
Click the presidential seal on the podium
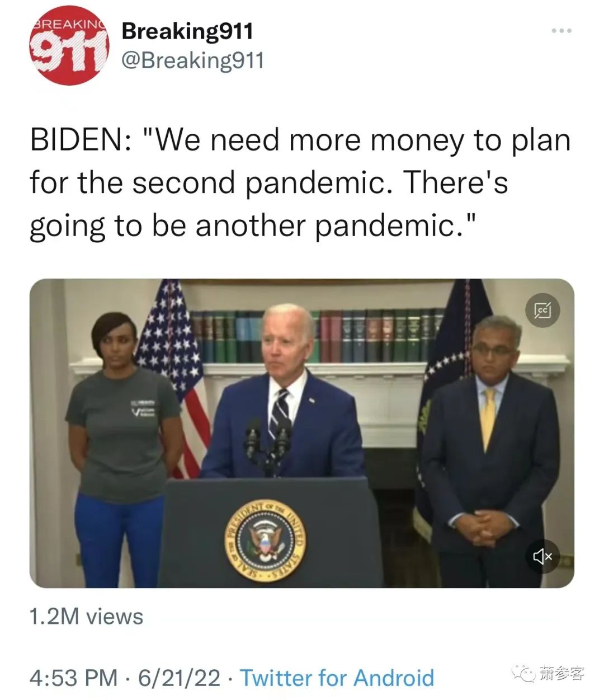click(266, 541)
